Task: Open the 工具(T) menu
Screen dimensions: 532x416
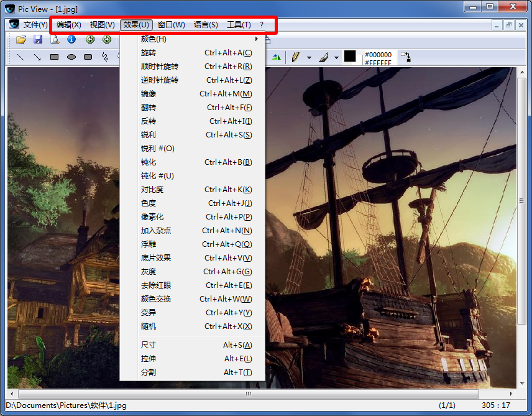Action: coord(239,25)
